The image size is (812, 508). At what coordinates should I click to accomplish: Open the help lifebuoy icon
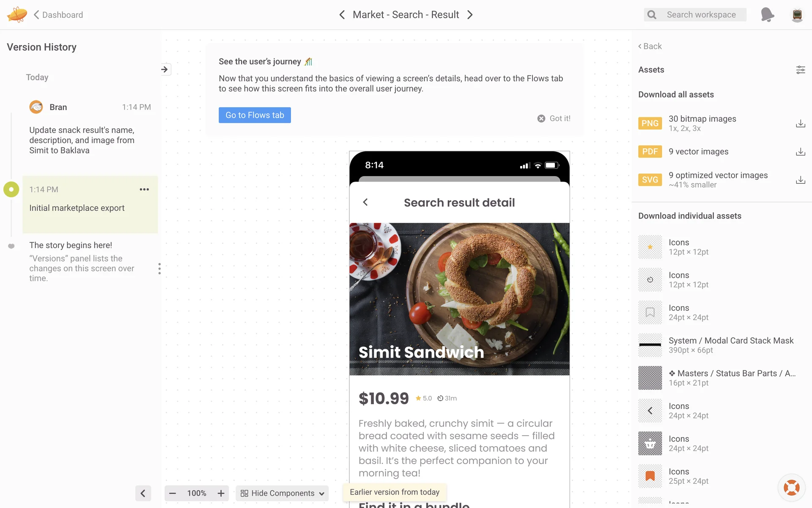(x=791, y=487)
